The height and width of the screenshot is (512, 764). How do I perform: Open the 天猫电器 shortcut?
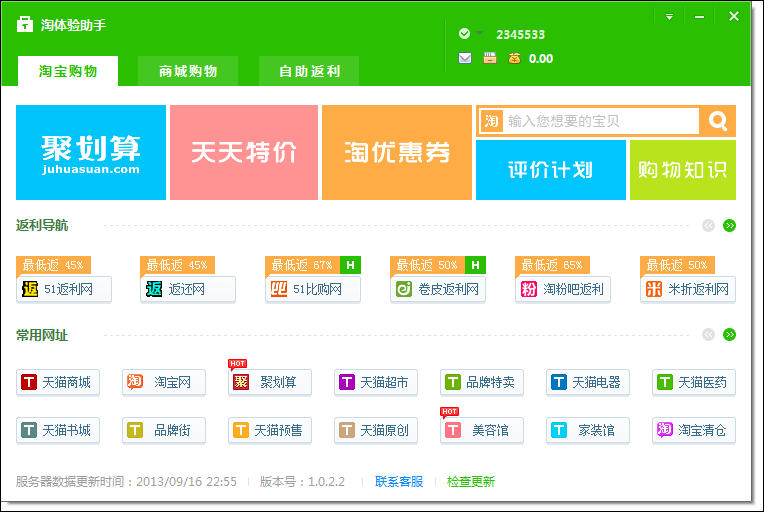(588, 382)
